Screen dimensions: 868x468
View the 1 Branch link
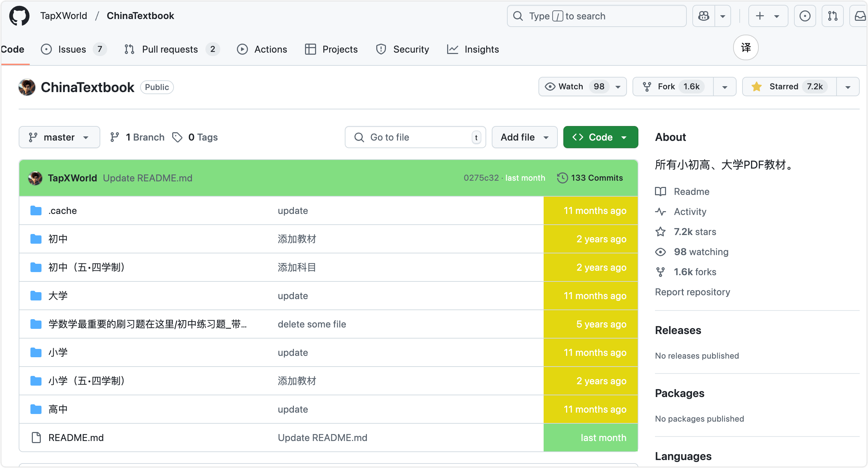pos(137,137)
